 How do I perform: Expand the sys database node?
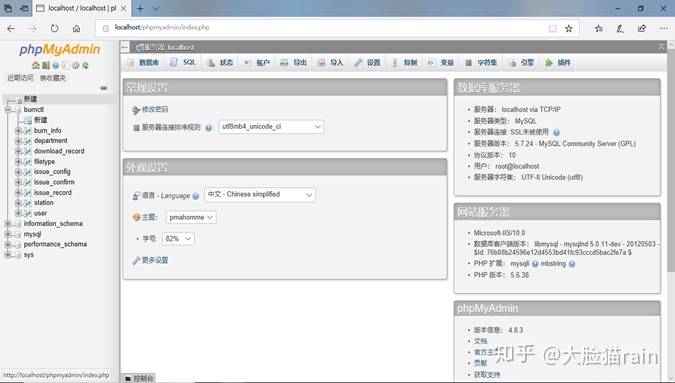8,255
